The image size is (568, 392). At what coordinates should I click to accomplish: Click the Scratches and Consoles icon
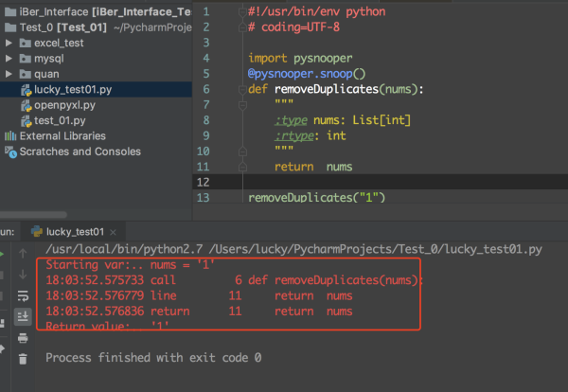coord(10,151)
